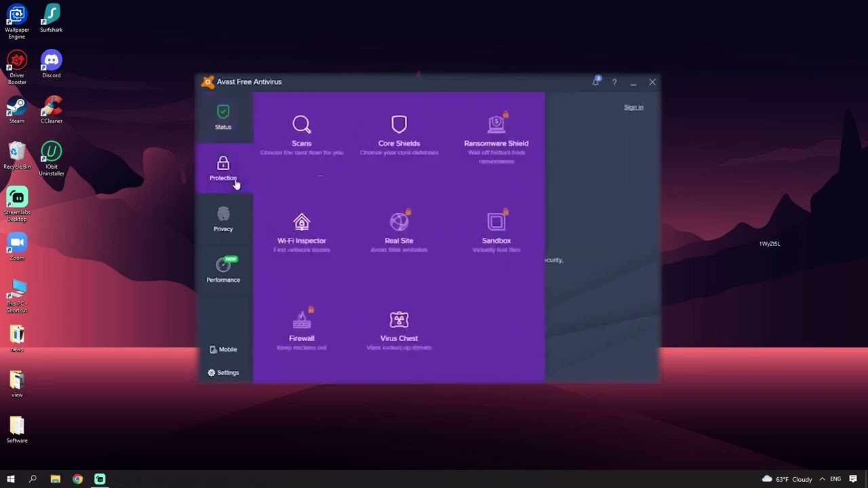868x488 pixels.
Task: Launch the Wi-Fi Inspector icon
Action: coord(302,222)
